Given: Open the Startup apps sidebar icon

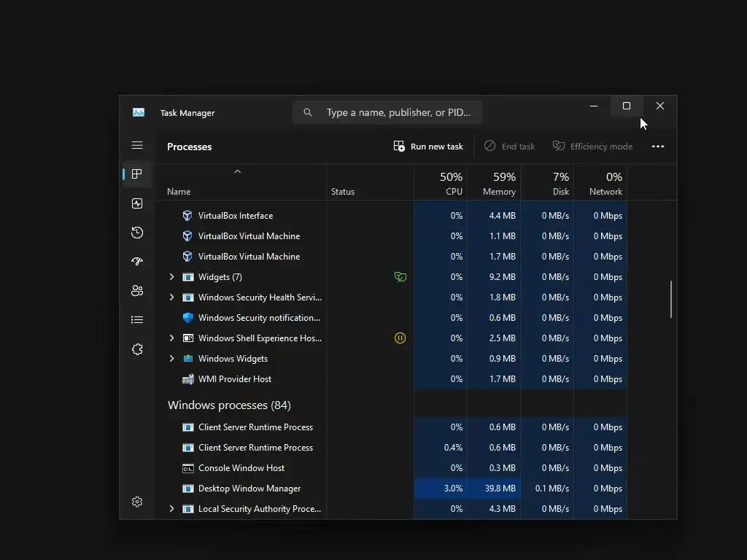Looking at the screenshot, I should pos(137,262).
